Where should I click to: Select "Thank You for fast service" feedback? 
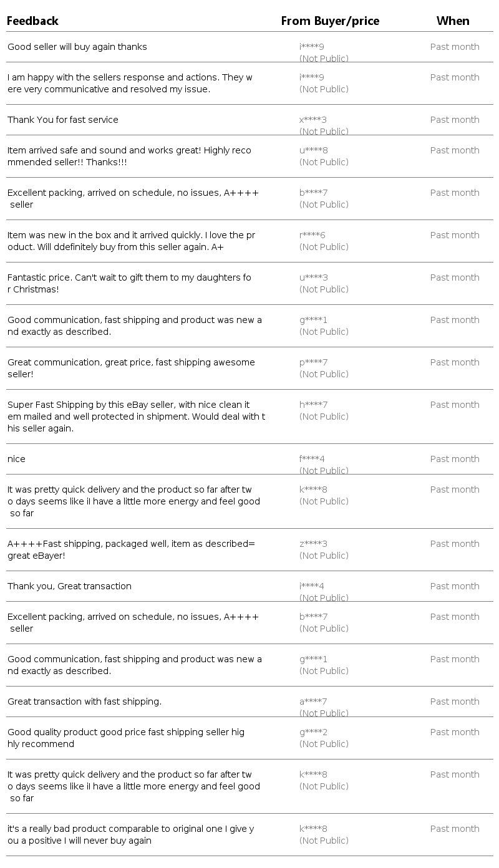(x=63, y=120)
